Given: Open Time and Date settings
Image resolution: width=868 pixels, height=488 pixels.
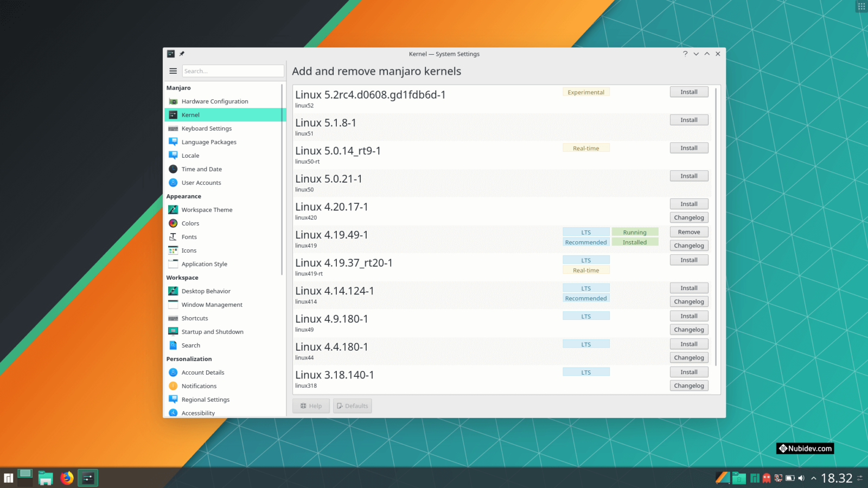Looking at the screenshot, I should tap(202, 169).
